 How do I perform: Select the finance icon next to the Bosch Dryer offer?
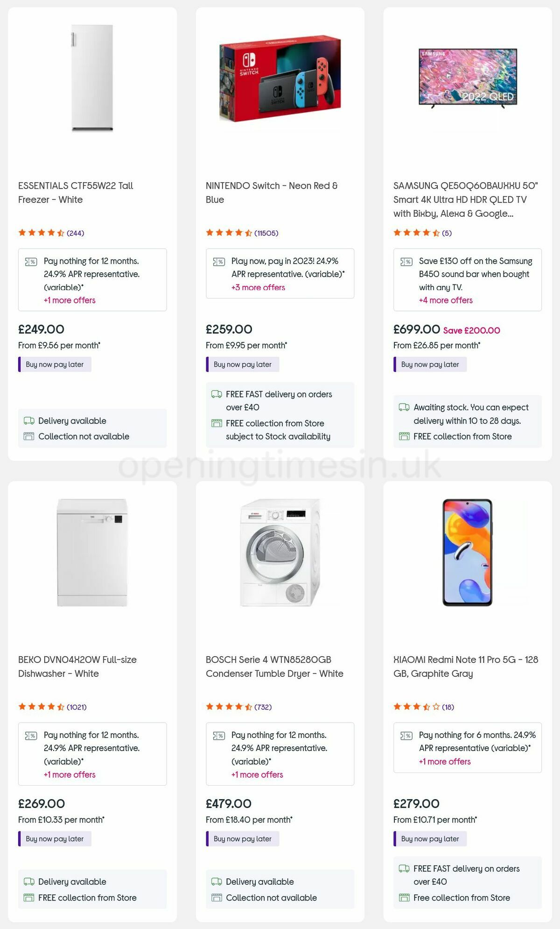219,735
